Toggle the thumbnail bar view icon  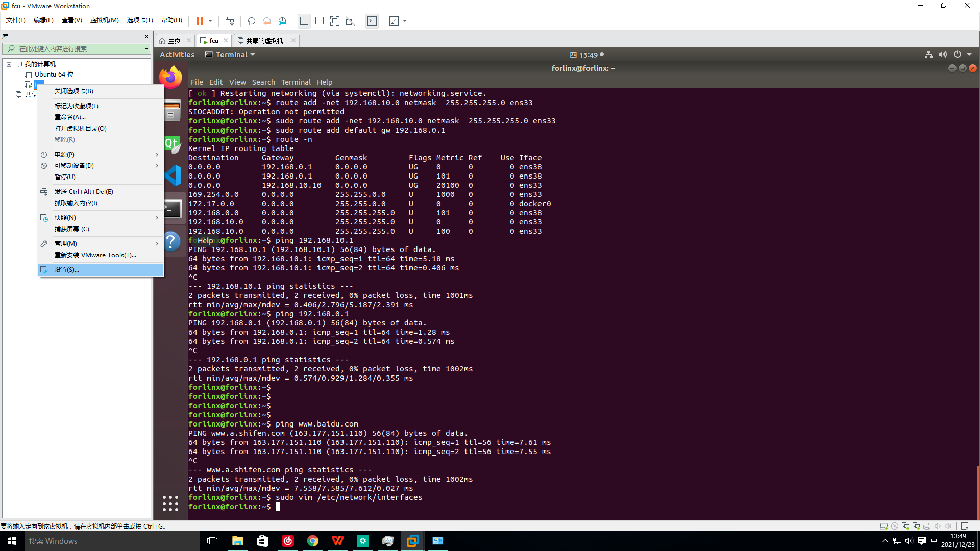(320, 21)
